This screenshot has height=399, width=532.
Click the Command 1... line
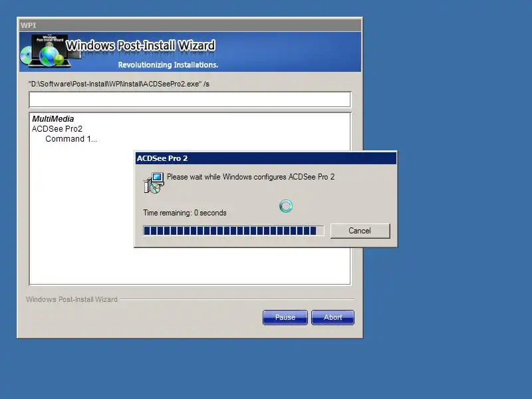[x=71, y=139]
